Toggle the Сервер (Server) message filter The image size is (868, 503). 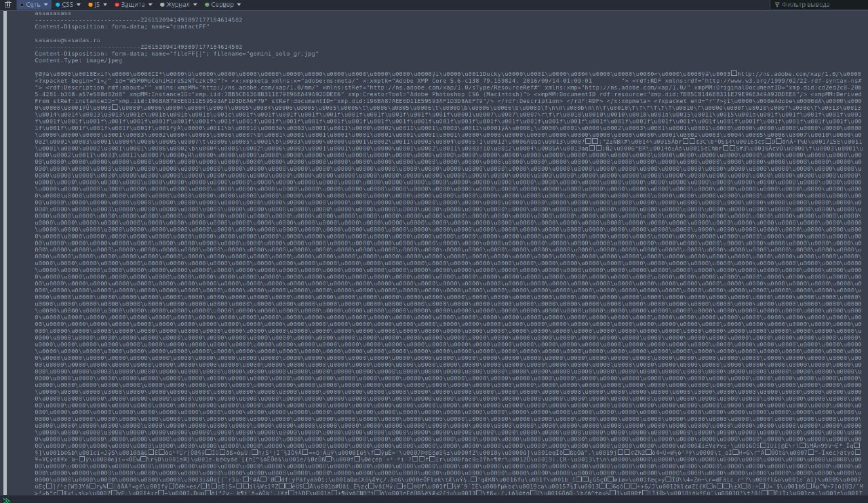coord(218,5)
